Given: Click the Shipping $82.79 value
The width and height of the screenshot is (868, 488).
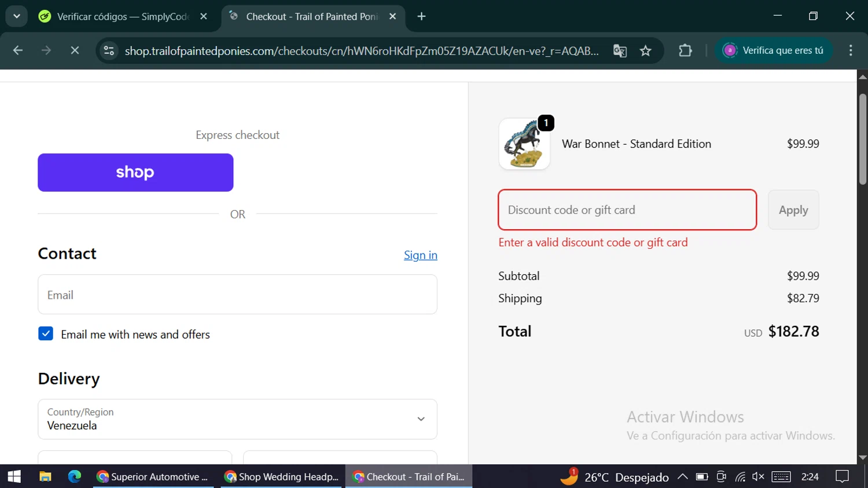Looking at the screenshot, I should (x=803, y=298).
